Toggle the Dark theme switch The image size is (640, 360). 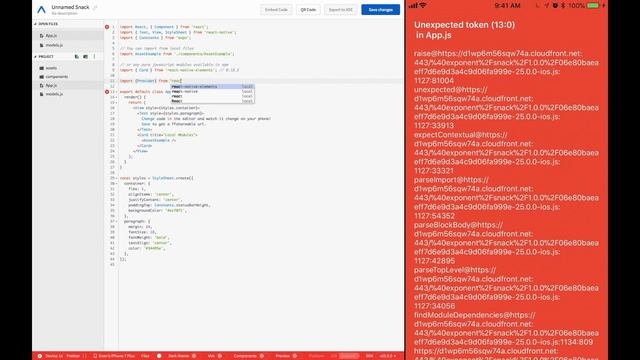click(x=194, y=356)
